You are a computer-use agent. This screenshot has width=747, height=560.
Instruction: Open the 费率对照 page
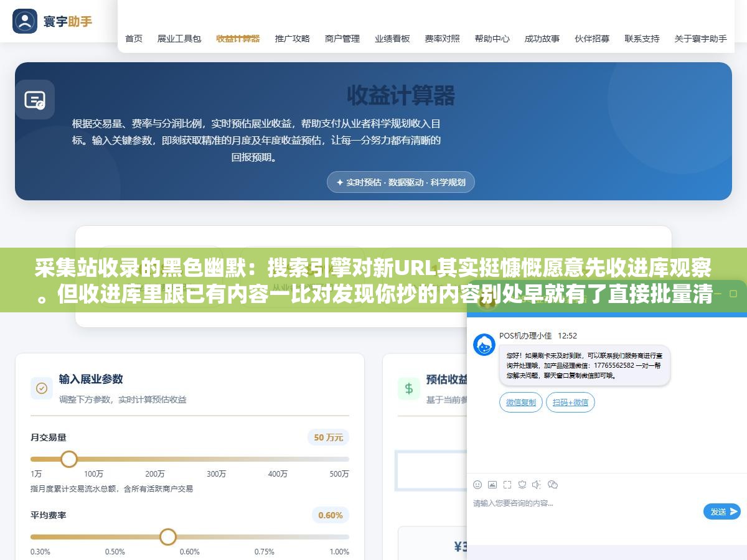pyautogui.click(x=443, y=39)
